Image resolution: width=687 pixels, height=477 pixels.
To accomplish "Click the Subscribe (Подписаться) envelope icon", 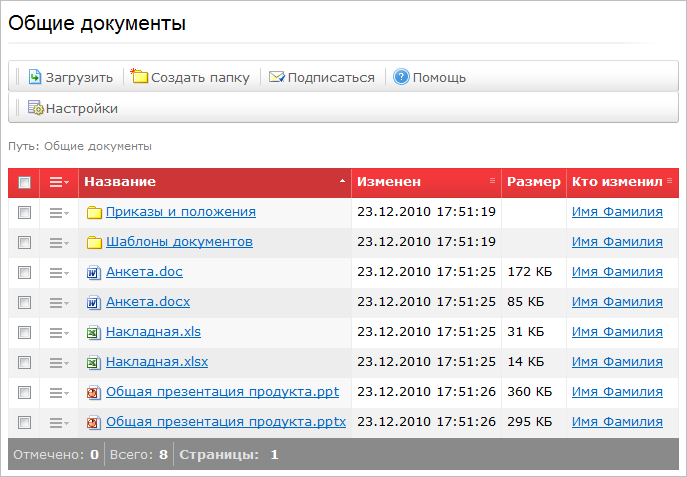I will coord(276,77).
